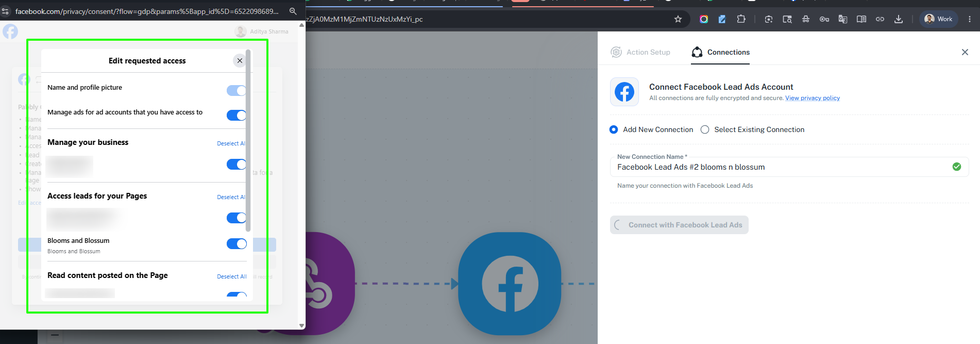
Task: Open the downloads arrow icon
Action: click(899, 19)
